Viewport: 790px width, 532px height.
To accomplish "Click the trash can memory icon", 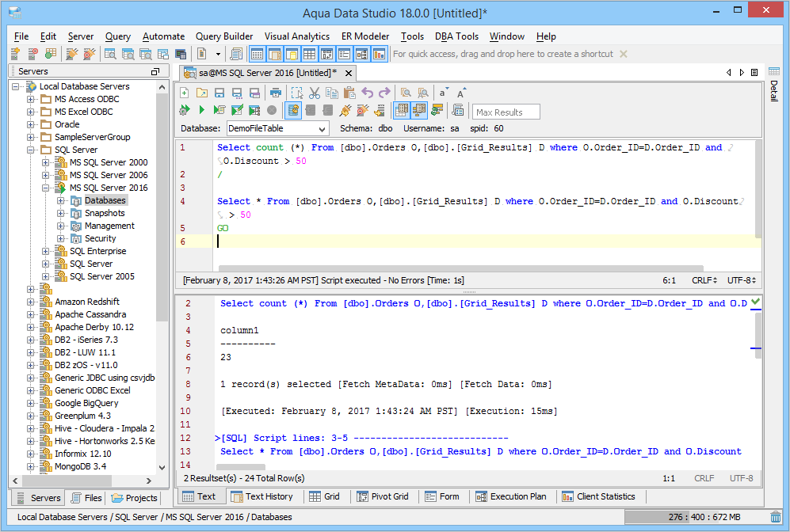I will pyautogui.click(x=775, y=517).
